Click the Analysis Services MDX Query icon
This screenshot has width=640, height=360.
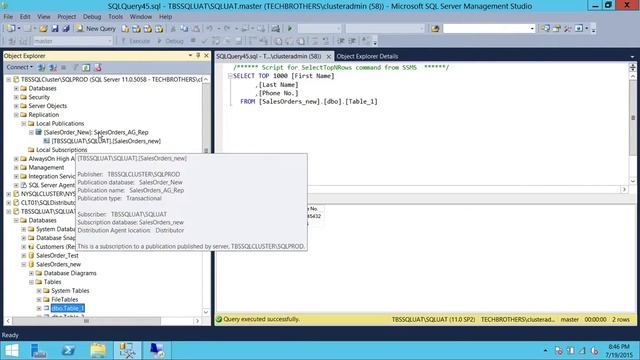(x=136, y=29)
